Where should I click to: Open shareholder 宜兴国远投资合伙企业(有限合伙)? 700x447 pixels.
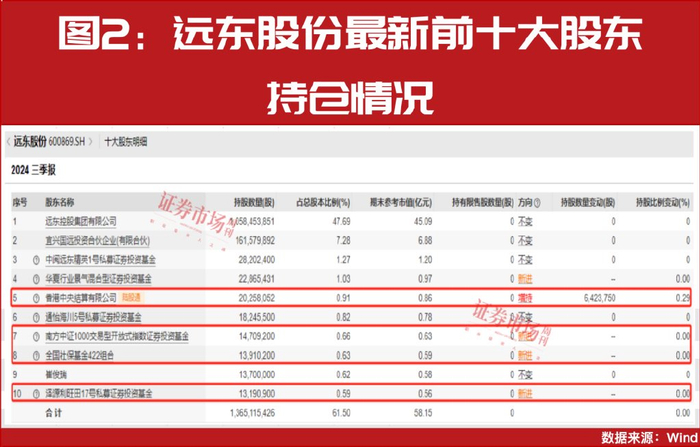[x=97, y=241]
